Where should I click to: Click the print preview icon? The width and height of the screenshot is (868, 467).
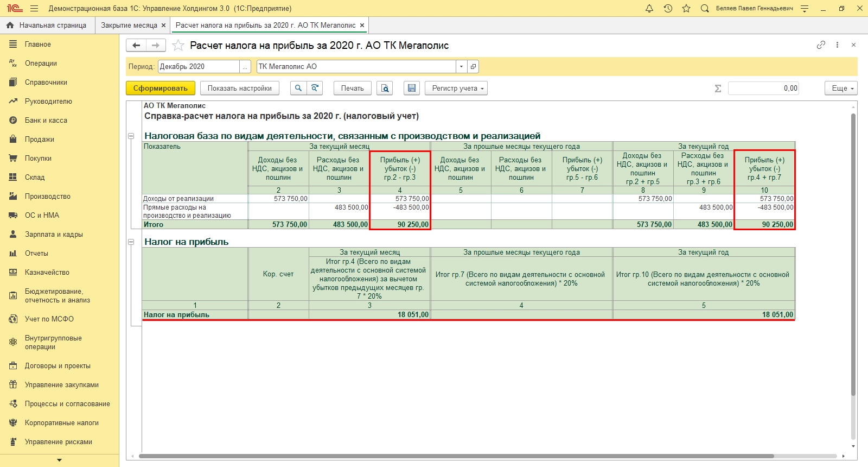pos(385,88)
